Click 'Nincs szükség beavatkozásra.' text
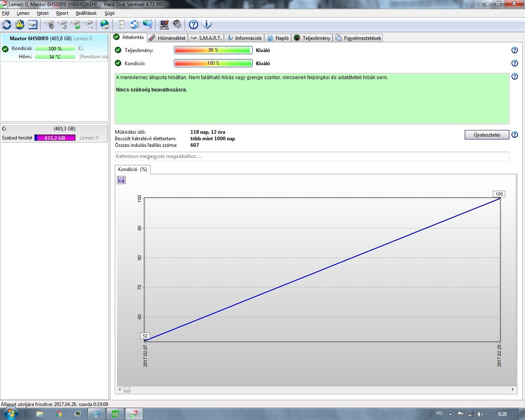The image size is (525, 420). click(x=151, y=90)
